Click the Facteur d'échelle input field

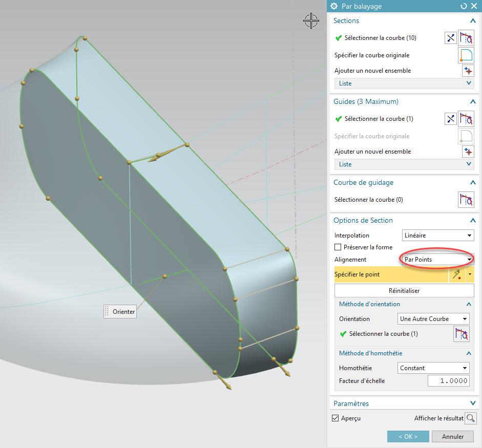coord(449,381)
